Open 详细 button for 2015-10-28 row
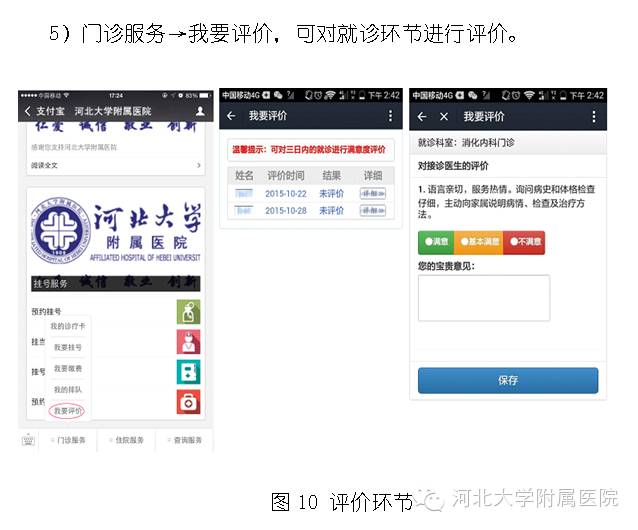638x530 pixels. [373, 211]
